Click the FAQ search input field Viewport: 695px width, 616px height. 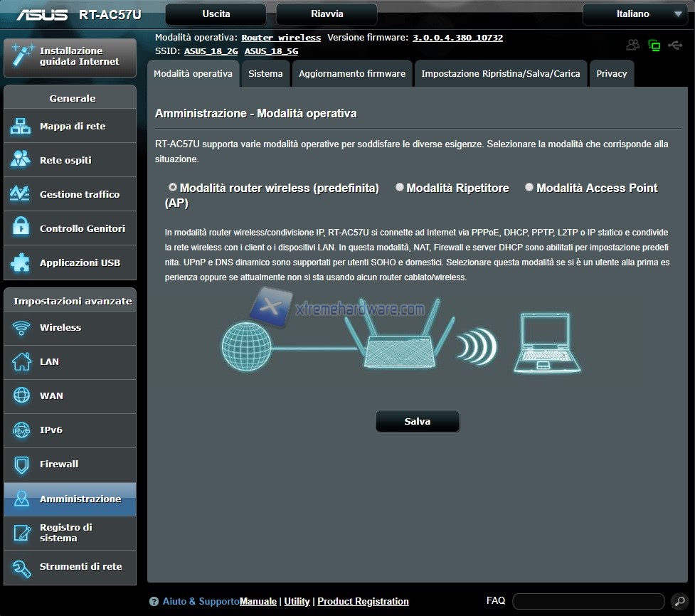(588, 602)
